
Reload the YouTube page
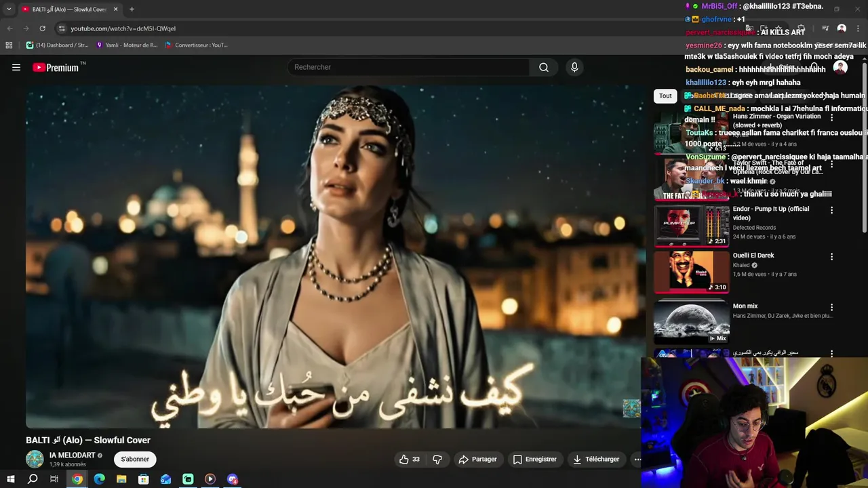click(x=42, y=28)
